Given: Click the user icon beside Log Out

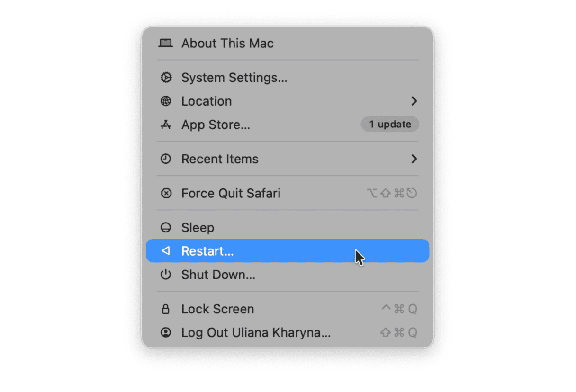Looking at the screenshot, I should pyautogui.click(x=166, y=332).
